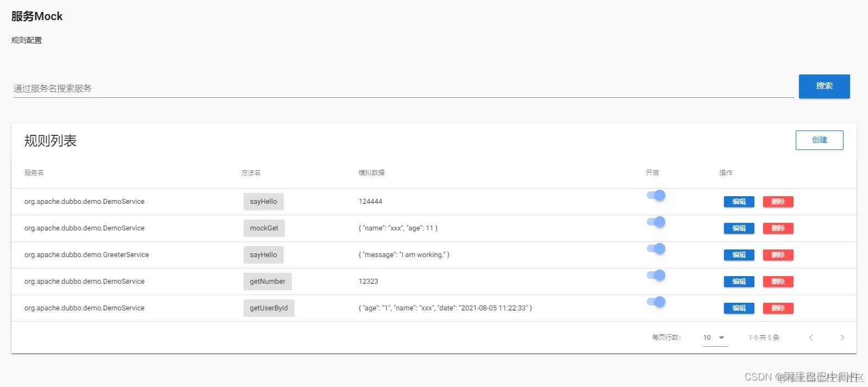The width and height of the screenshot is (868, 387).
Task: Click the 规则列表 heading
Action: tap(51, 141)
